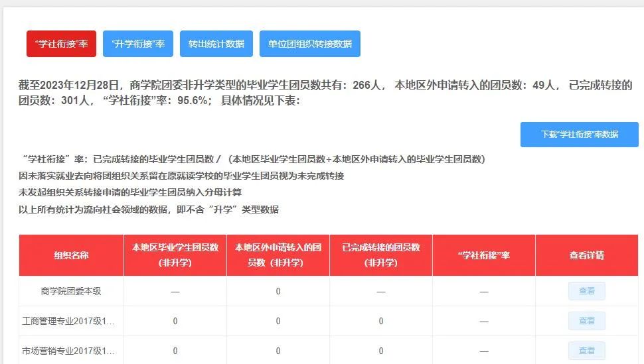Go to 单位团组织转接数据 tab
The height and width of the screenshot is (364, 644).
pyautogui.click(x=309, y=44)
